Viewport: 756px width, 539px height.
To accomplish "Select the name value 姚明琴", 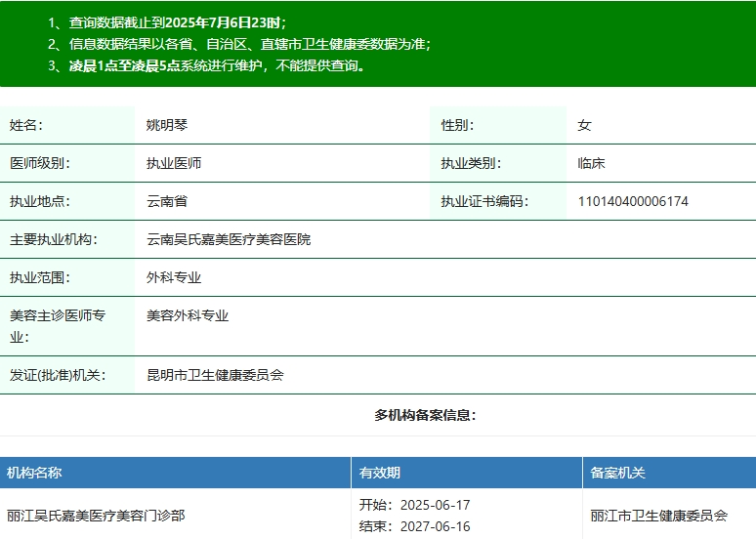I will (x=167, y=125).
